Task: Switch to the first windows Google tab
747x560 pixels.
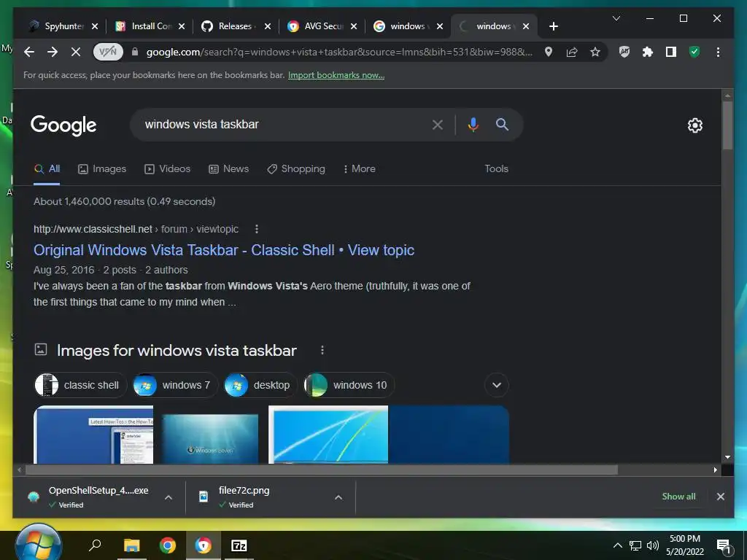Action: point(401,26)
